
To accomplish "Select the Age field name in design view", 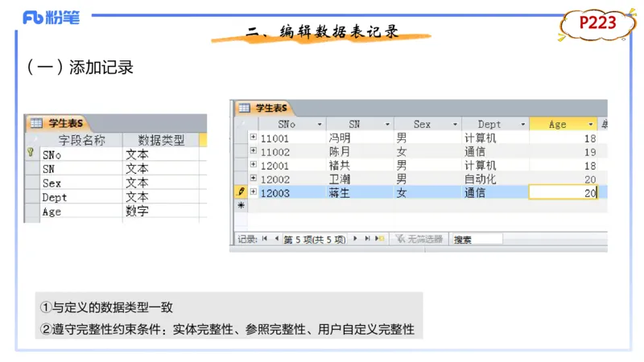I will click(x=81, y=212).
